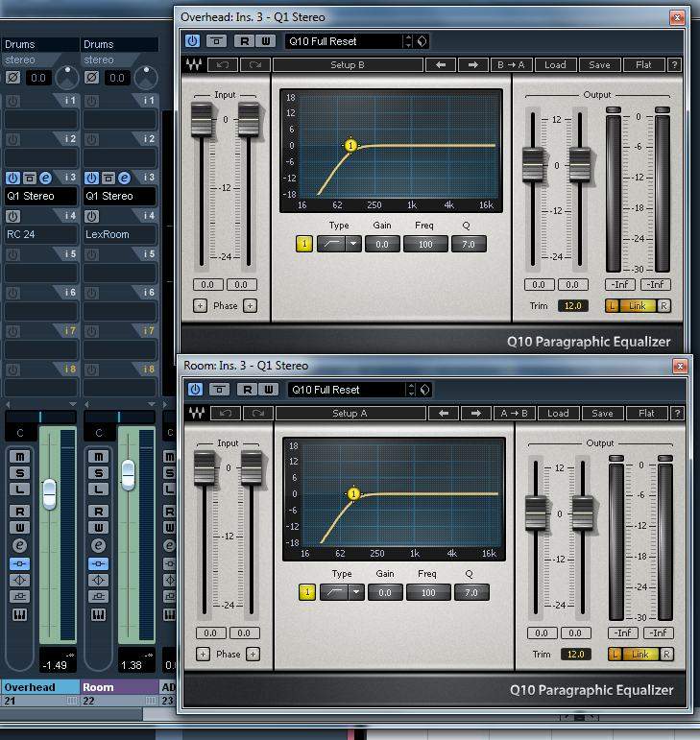The width and height of the screenshot is (700, 740).
Task: Click next preset arrow in Overhead plugin
Action: [472, 65]
